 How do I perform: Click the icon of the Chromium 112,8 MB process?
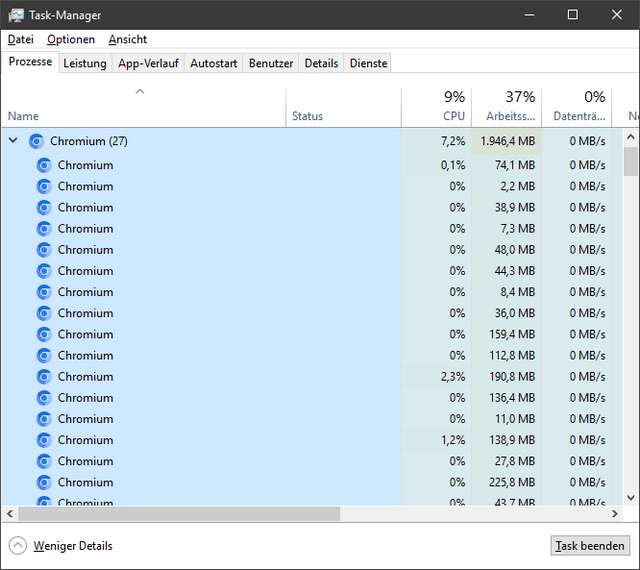coord(44,356)
